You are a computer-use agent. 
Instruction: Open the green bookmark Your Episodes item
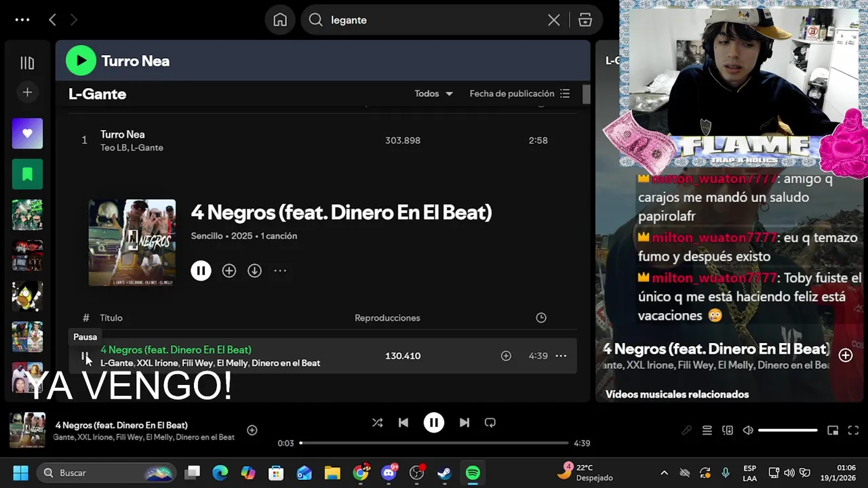27,174
